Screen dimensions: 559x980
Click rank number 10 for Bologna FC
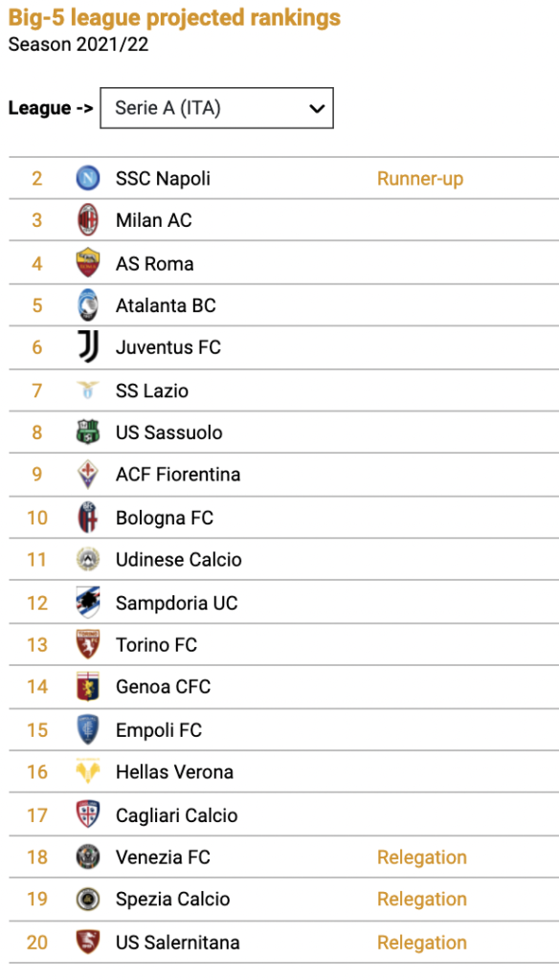(x=37, y=518)
